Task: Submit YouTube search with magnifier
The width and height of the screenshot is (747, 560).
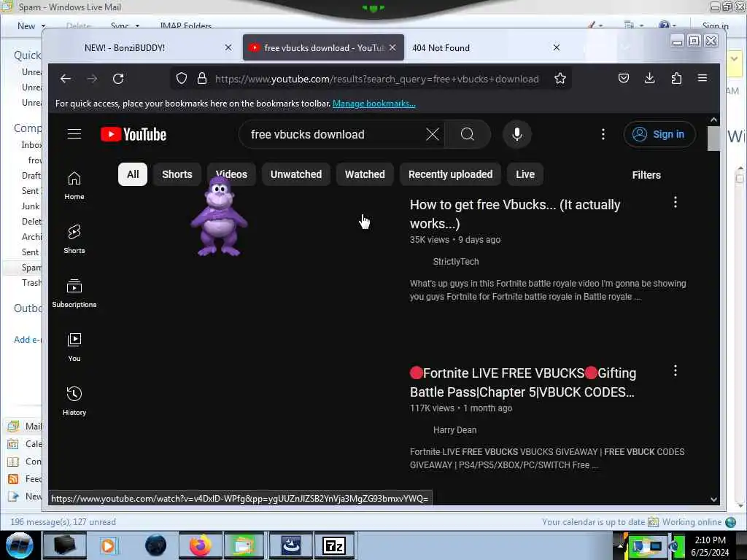Action: click(x=468, y=135)
